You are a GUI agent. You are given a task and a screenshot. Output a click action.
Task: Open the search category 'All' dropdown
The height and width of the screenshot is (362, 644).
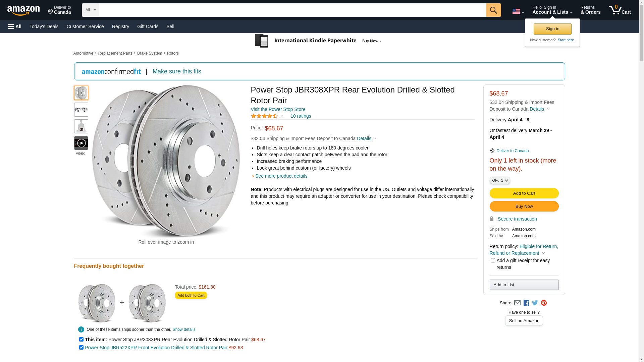90,10
